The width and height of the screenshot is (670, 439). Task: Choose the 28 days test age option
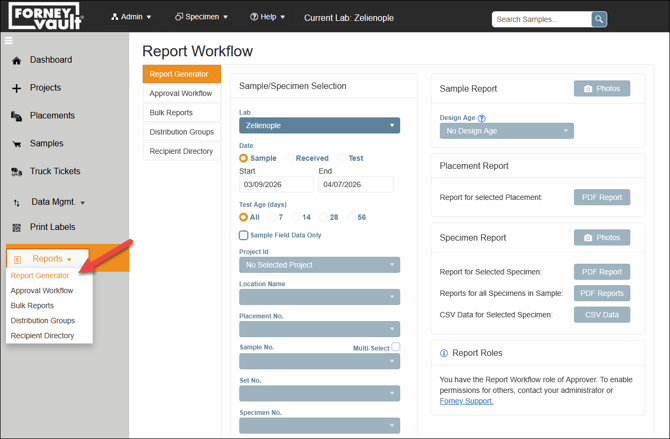323,217
